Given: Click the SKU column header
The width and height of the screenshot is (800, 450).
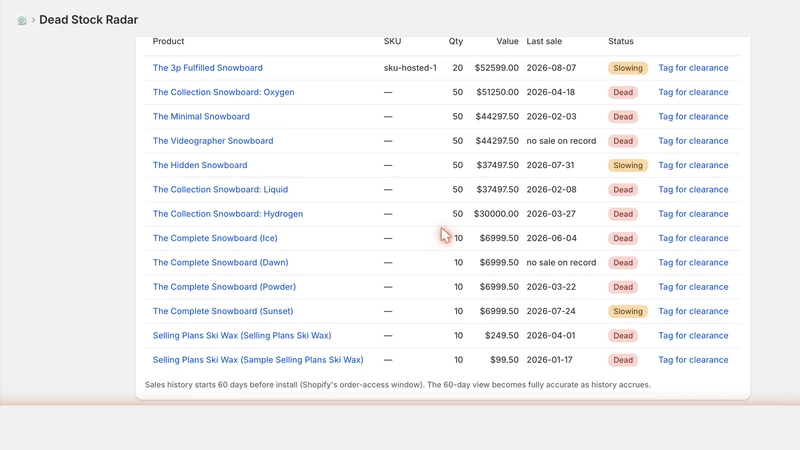Looking at the screenshot, I should (x=392, y=41).
